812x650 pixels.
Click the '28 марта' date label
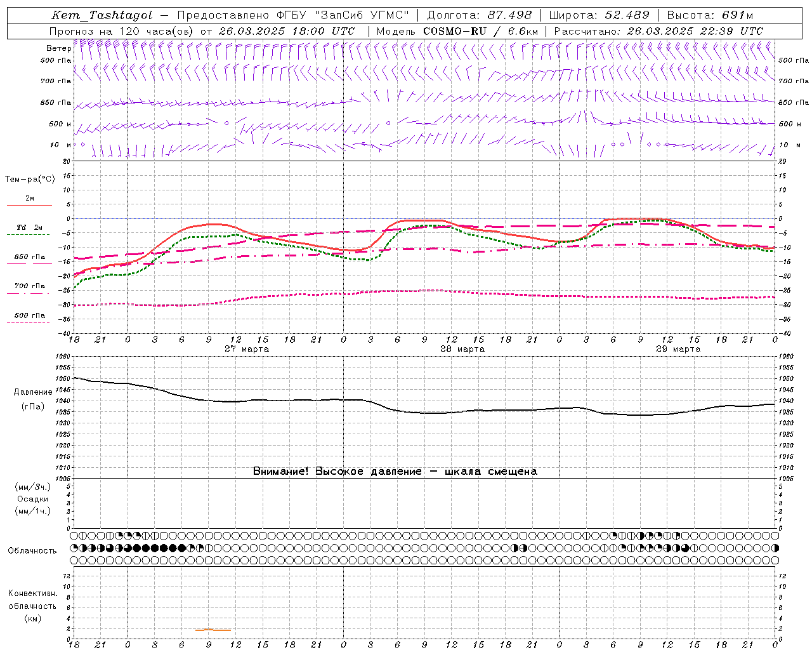pyautogui.click(x=462, y=349)
